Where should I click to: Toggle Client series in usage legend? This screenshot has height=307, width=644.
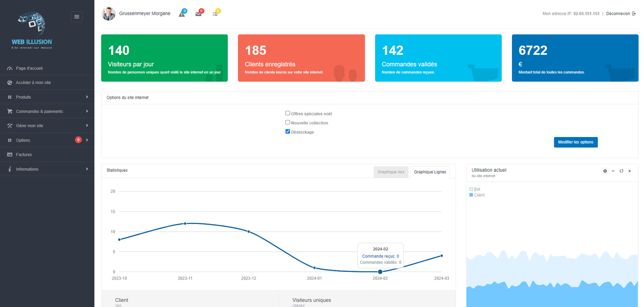click(x=471, y=195)
